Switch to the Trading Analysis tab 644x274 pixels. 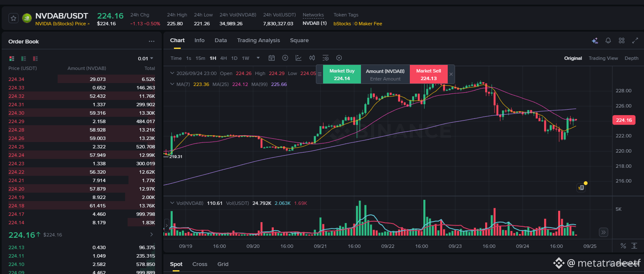pyautogui.click(x=258, y=40)
